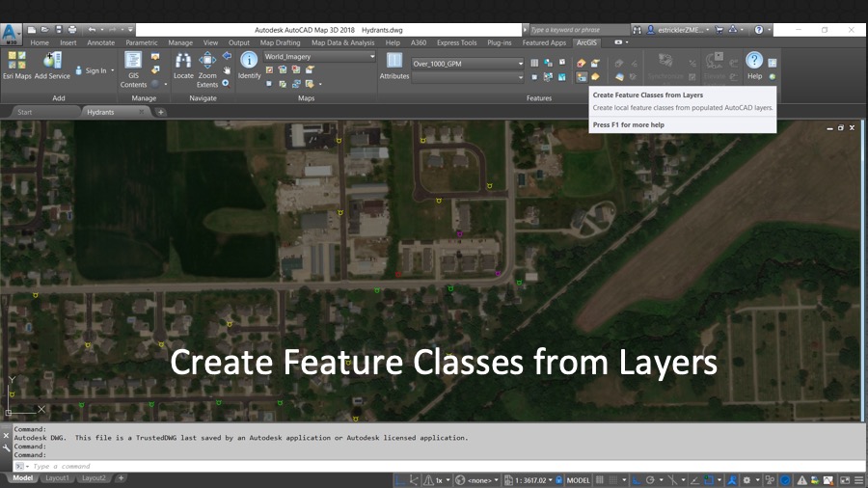This screenshot has height=488, width=868.
Task: Toggle grid display in status bar
Action: tap(600, 480)
